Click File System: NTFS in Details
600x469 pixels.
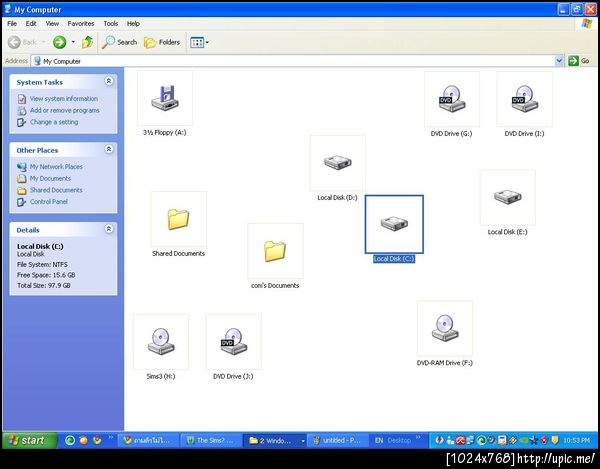coord(42,265)
